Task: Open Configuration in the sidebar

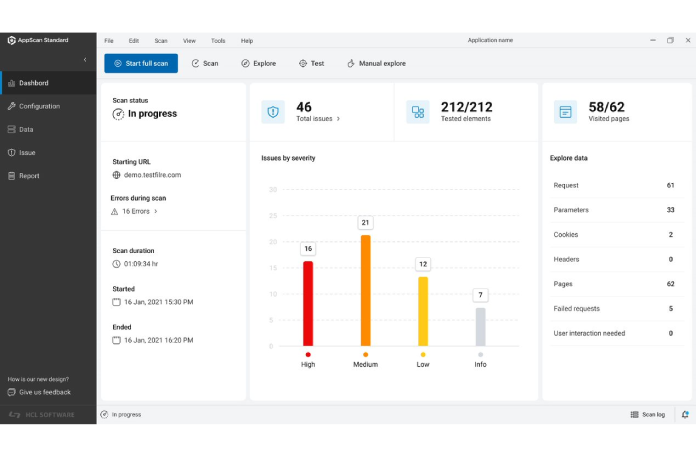Action: [x=39, y=106]
